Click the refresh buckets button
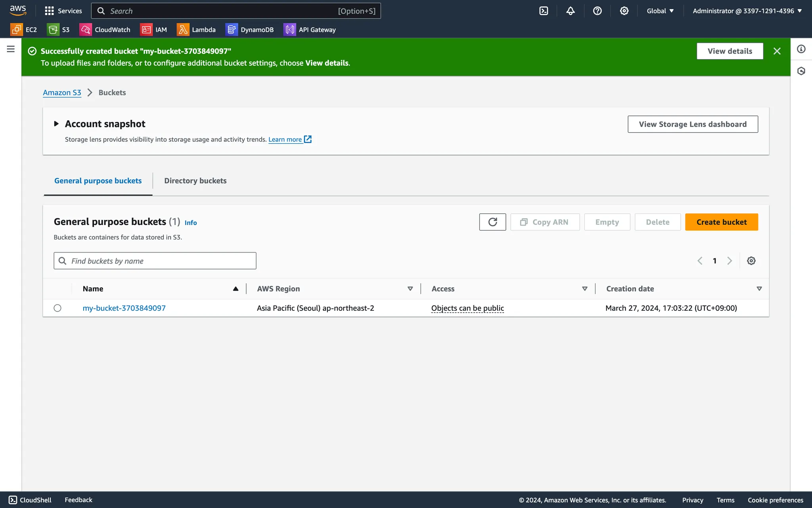The height and width of the screenshot is (508, 812). [492, 222]
